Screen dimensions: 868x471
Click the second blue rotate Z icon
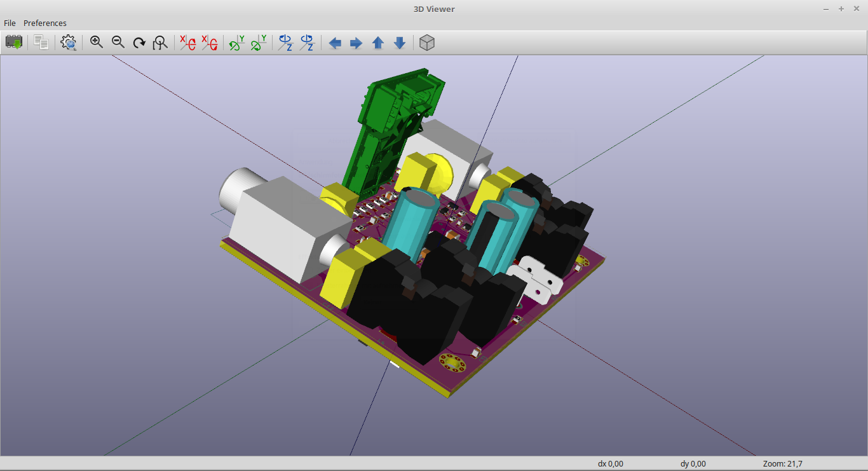[308, 43]
